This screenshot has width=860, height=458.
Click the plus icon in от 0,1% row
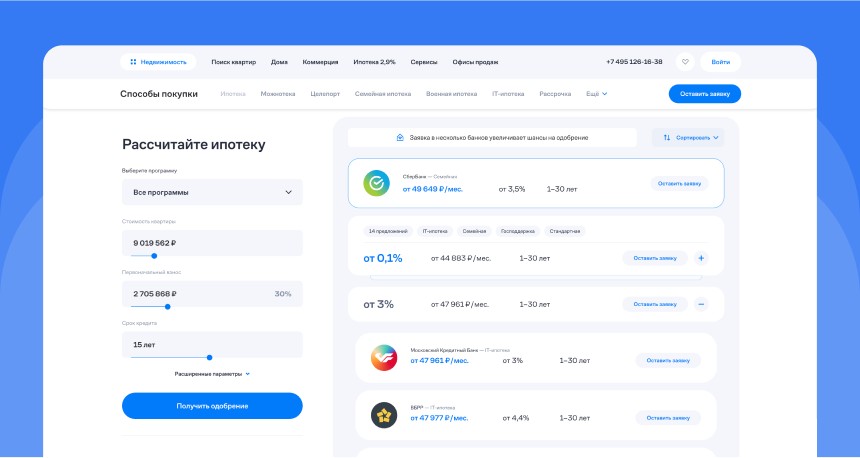point(701,258)
